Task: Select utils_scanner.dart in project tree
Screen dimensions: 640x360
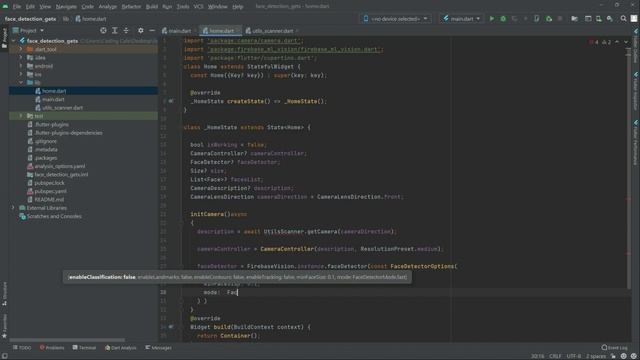Action: [x=62, y=108]
